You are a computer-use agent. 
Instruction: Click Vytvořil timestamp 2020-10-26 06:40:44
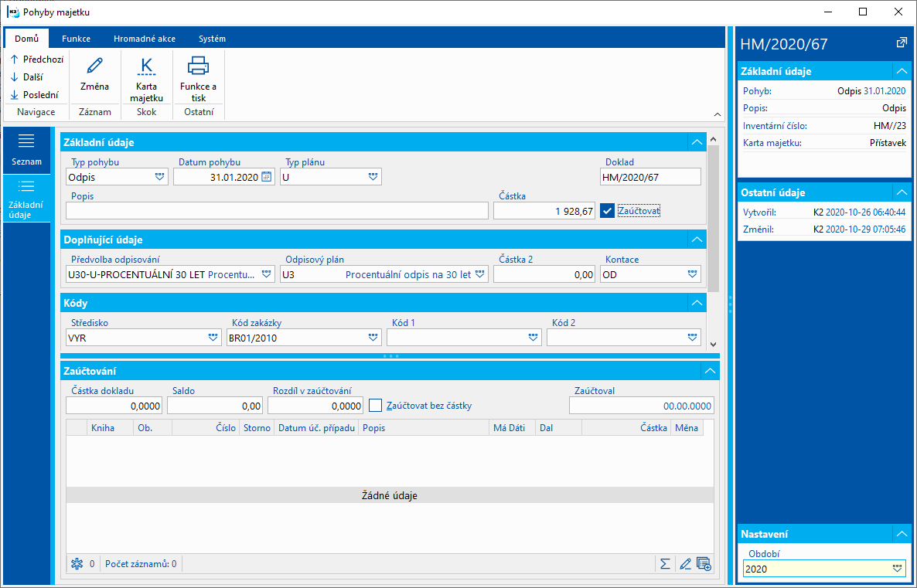[x=865, y=212]
